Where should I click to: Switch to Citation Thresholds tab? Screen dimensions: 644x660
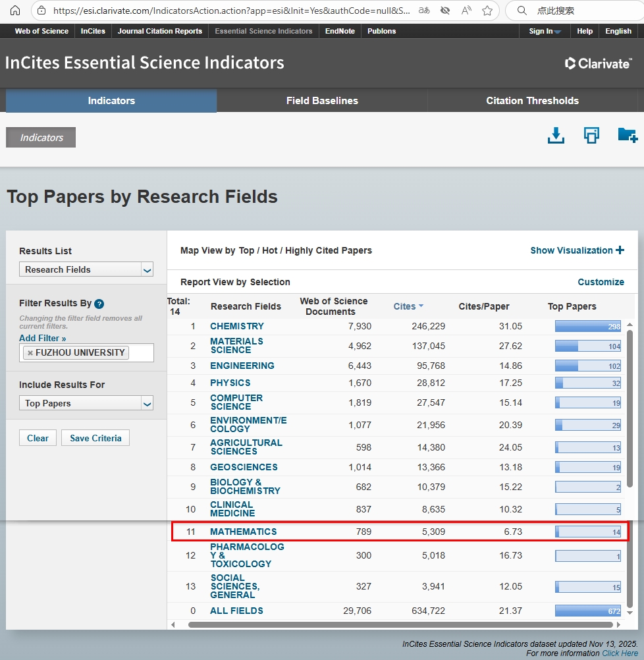tap(532, 101)
